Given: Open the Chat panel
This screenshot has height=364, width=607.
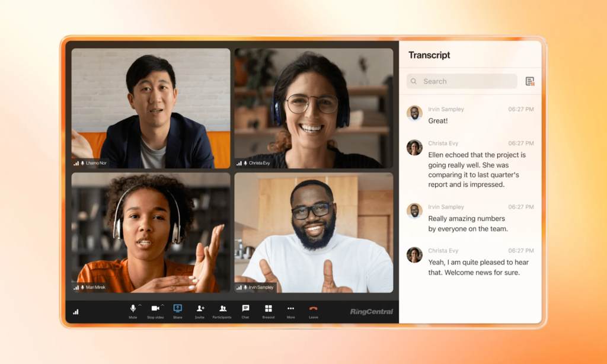Looking at the screenshot, I should point(245,308).
